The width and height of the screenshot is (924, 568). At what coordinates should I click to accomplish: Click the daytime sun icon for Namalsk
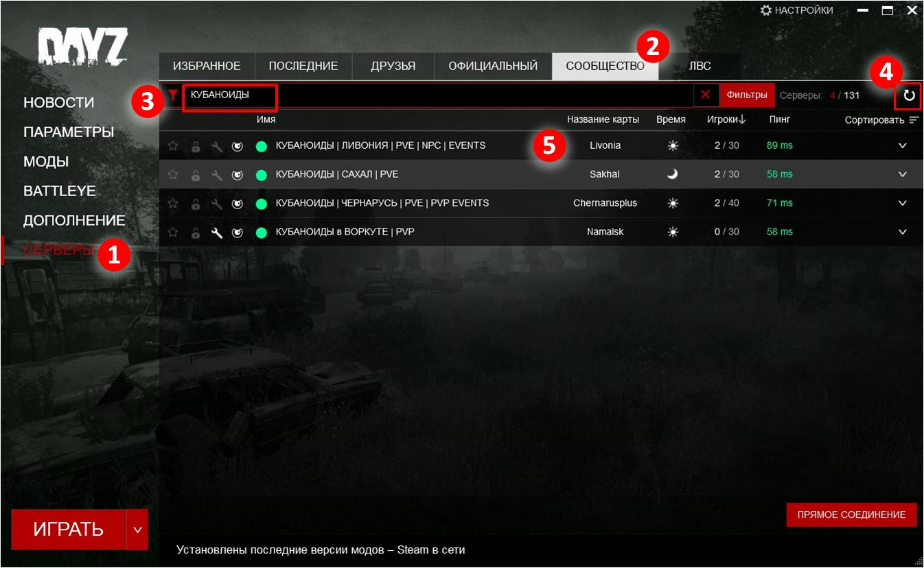click(x=673, y=232)
